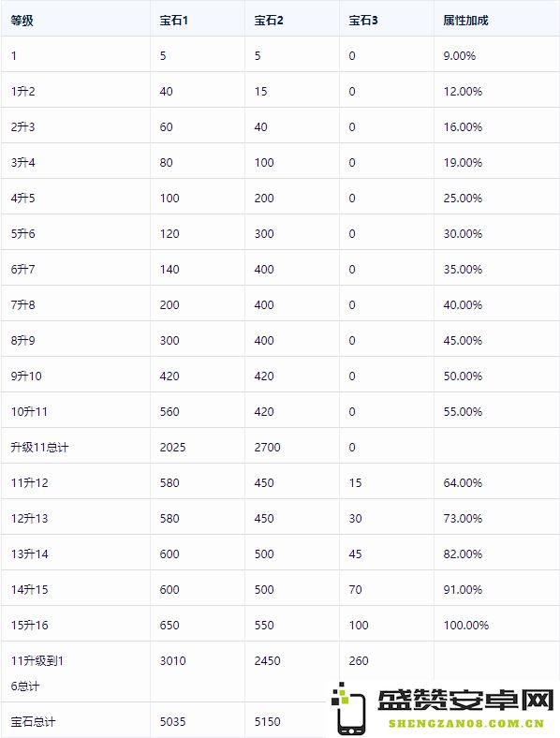Click the 100.00% attribute bonus cell

465,625
